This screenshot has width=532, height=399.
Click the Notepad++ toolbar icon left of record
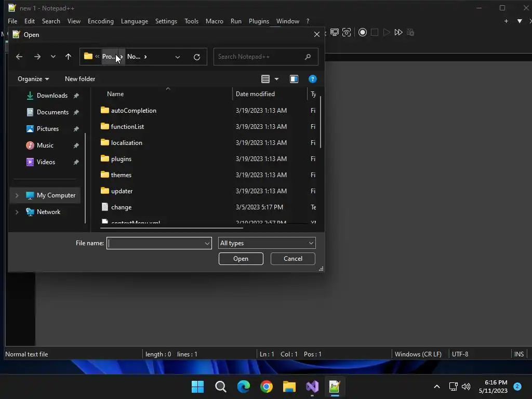coord(347,33)
